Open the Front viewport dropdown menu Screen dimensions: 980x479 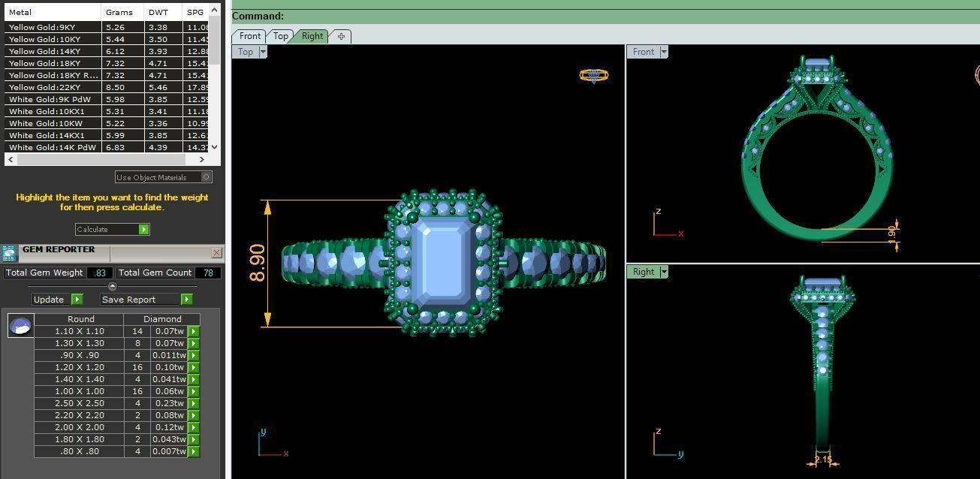[664, 52]
